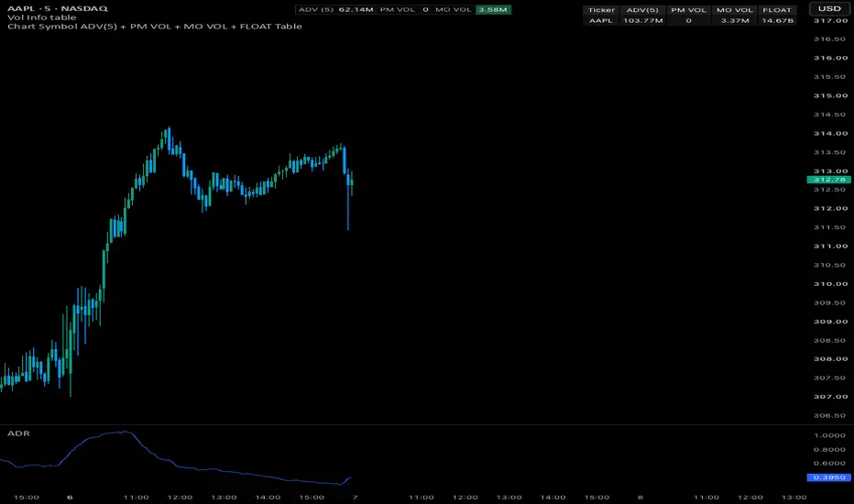Screen dimensions: 854x504
Task: Click the current price label 312.78
Action: [x=829, y=180]
